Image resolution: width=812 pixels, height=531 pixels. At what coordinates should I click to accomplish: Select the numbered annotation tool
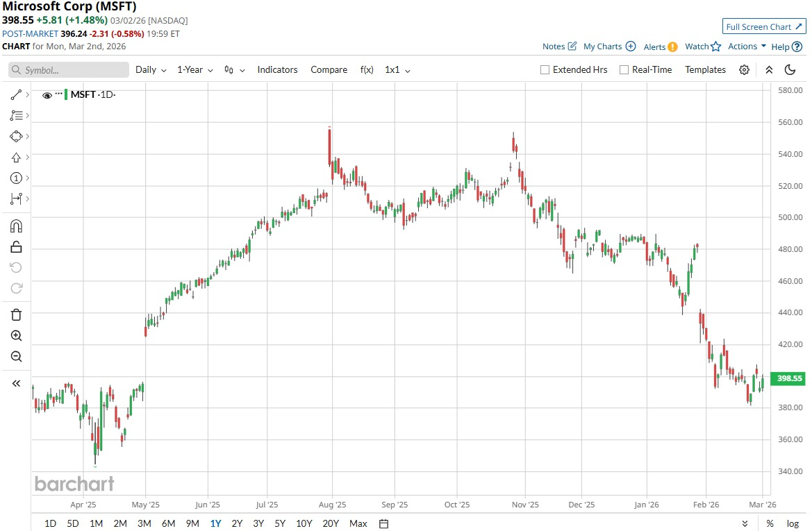click(16, 178)
